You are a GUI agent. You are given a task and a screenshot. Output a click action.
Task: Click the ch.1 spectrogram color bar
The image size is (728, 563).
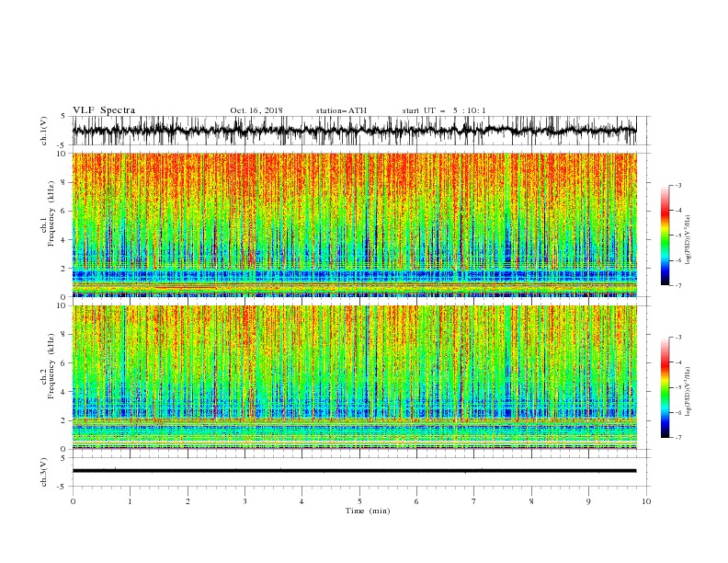pyautogui.click(x=665, y=236)
